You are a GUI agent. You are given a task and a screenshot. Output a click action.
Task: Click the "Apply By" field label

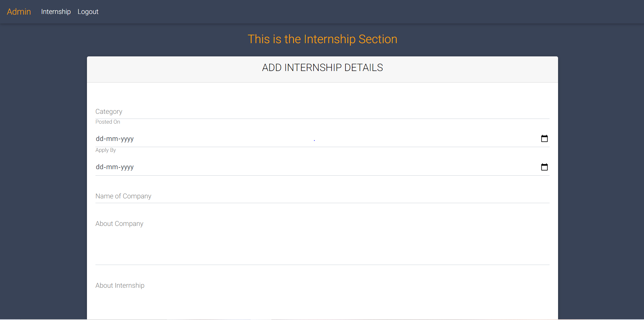pyautogui.click(x=106, y=150)
